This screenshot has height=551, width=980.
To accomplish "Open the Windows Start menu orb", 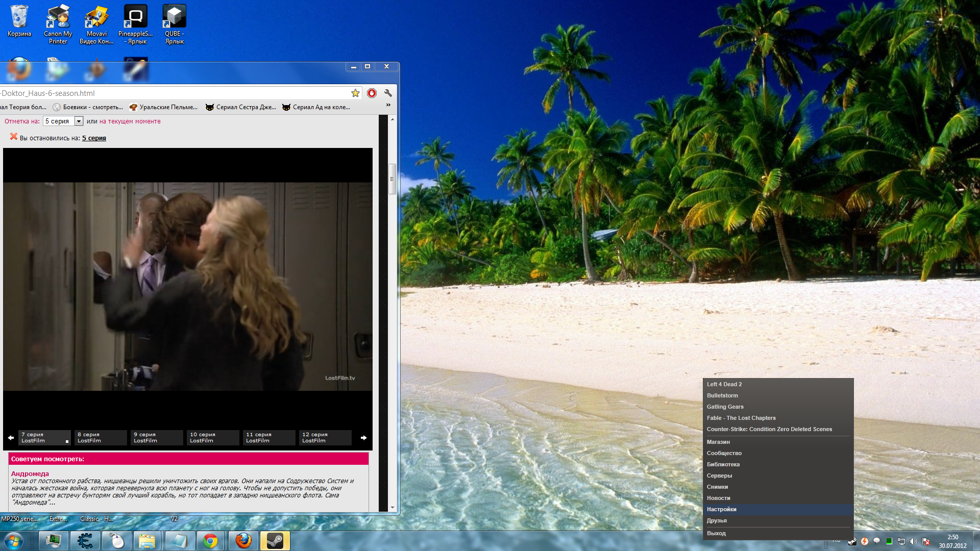I will 13,541.
